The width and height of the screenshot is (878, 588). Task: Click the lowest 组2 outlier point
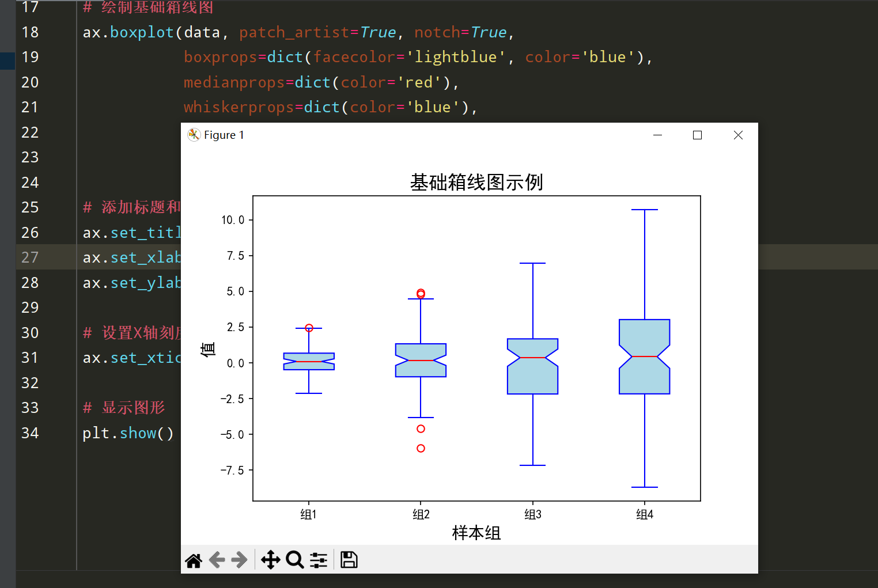click(421, 448)
